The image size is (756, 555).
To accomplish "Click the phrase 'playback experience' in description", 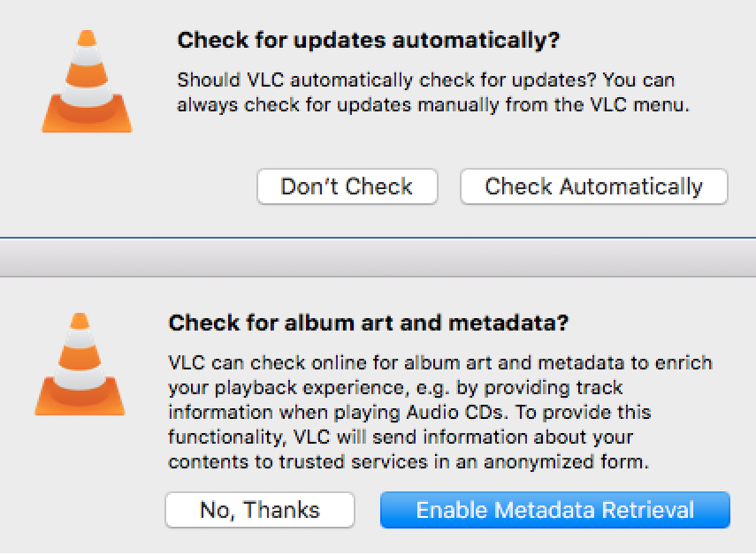I will click(x=309, y=388).
